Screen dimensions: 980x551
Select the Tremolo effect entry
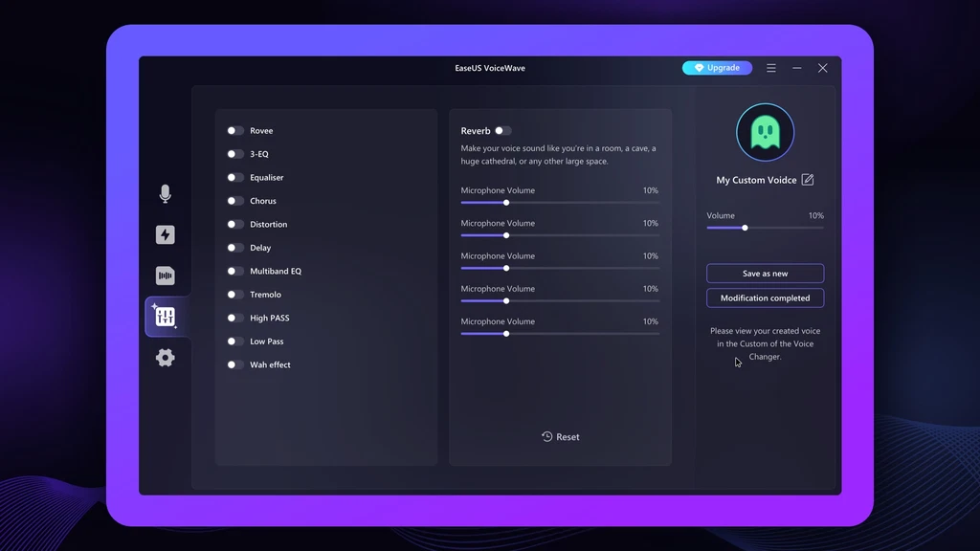coord(265,295)
